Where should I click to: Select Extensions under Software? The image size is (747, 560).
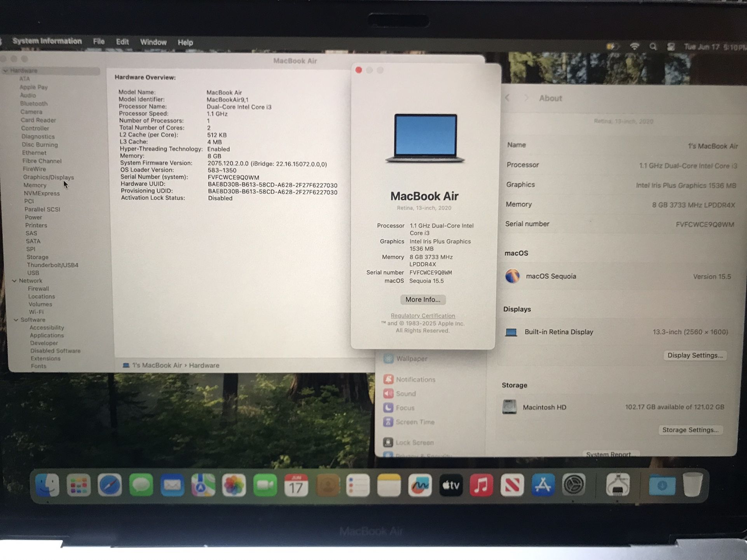point(45,358)
